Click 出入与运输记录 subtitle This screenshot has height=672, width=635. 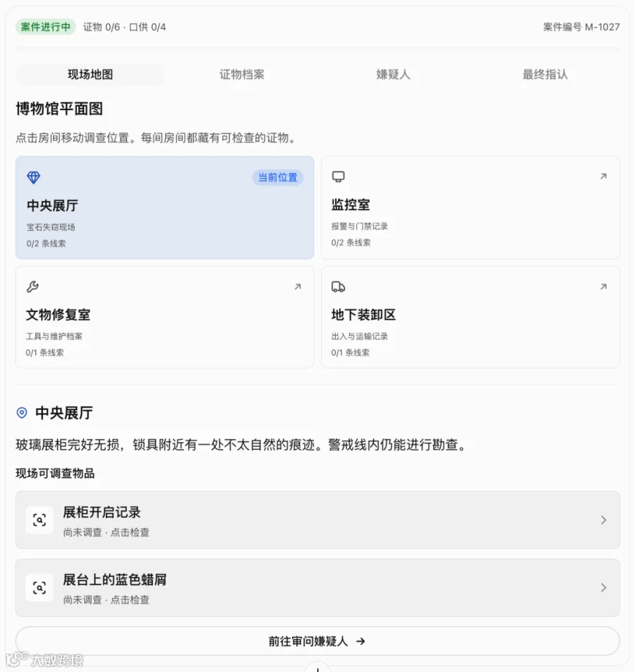(x=360, y=337)
